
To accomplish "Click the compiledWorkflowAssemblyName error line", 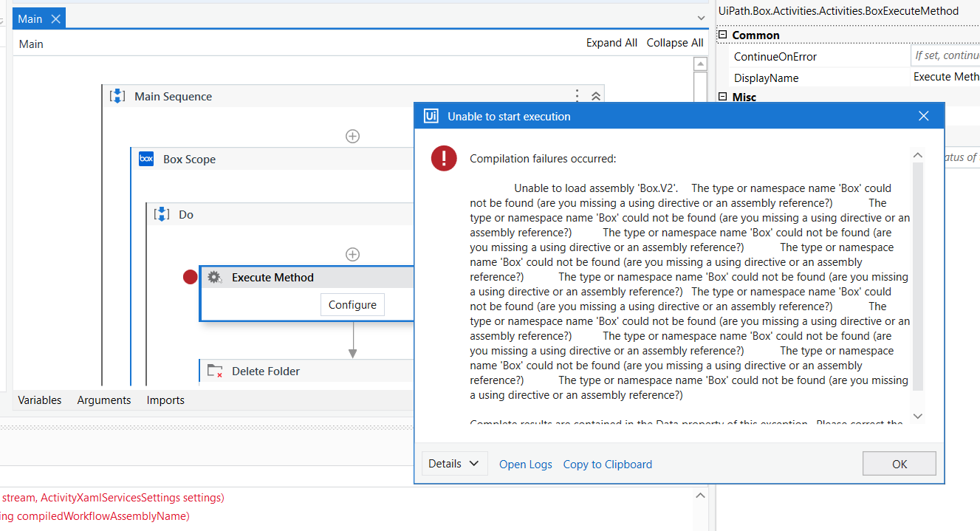I will coord(95,516).
